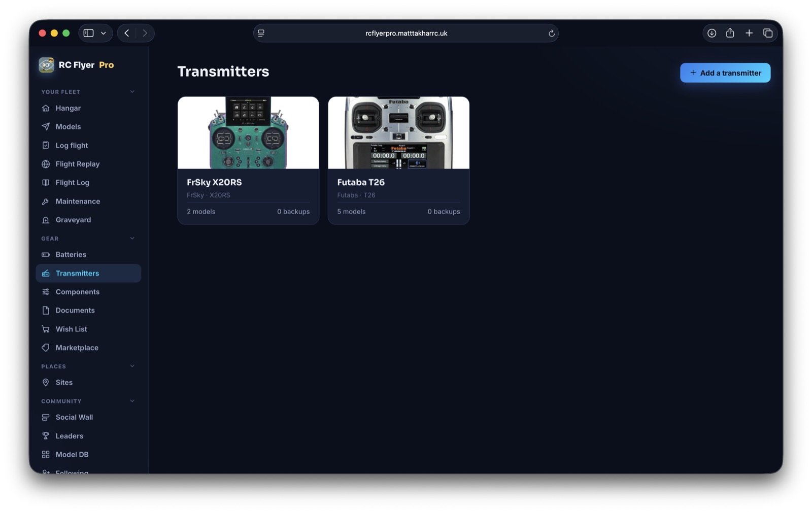Click the address bar URL field
The width and height of the screenshot is (812, 512).
coord(406,33)
